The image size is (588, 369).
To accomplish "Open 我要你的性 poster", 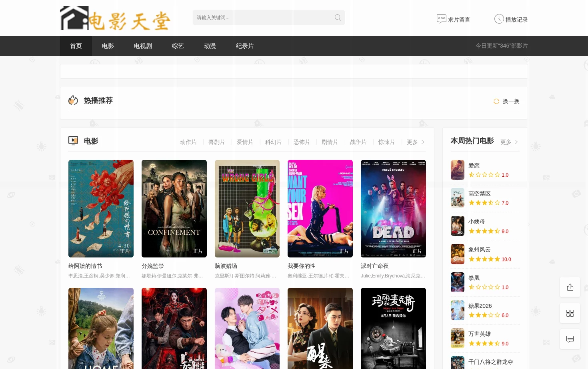I will 320,209.
